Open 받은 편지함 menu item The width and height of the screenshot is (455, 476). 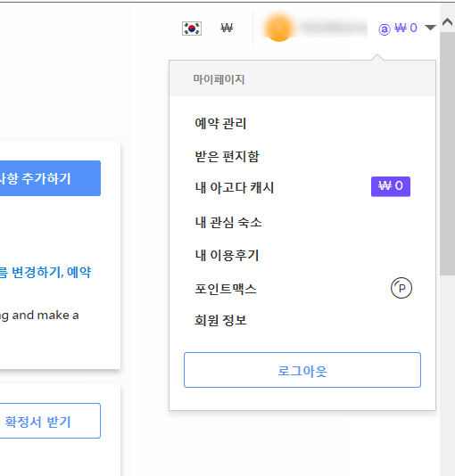(x=227, y=156)
